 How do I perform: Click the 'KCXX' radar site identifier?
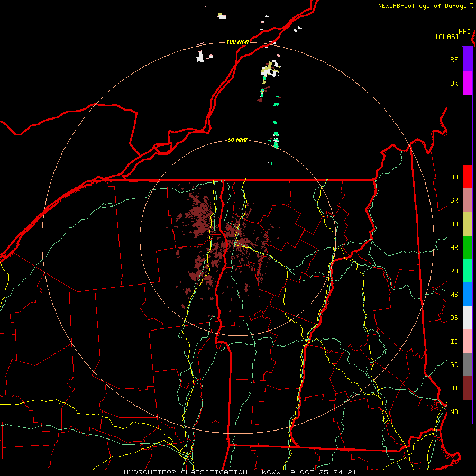click(271, 472)
